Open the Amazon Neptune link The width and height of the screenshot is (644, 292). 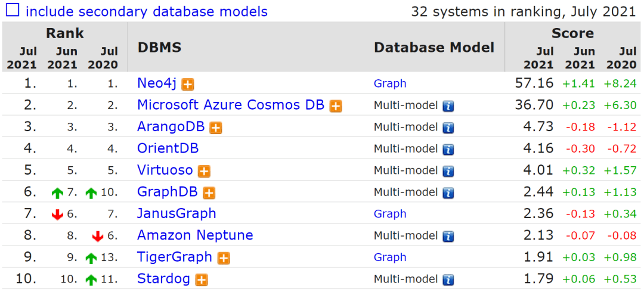coord(195,235)
